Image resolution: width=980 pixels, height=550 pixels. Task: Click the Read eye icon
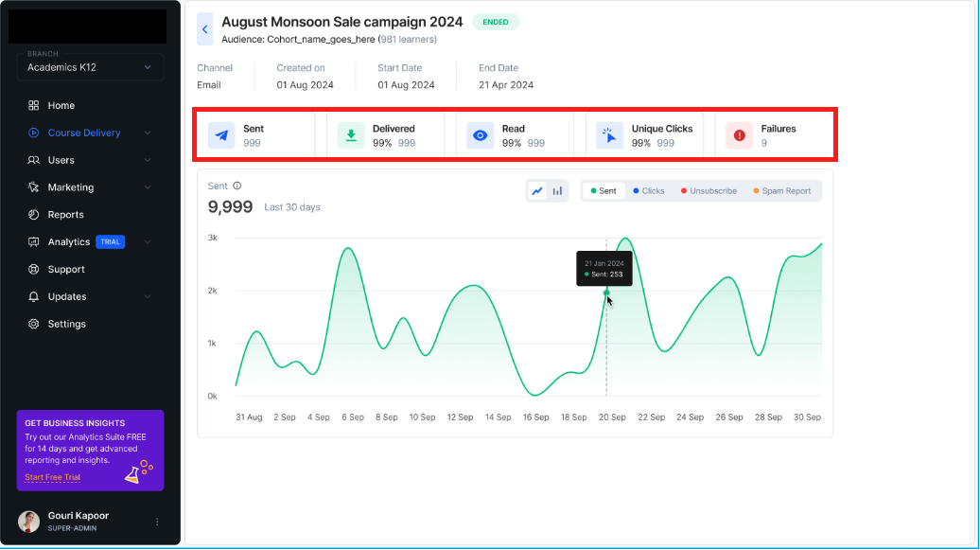[x=480, y=135]
